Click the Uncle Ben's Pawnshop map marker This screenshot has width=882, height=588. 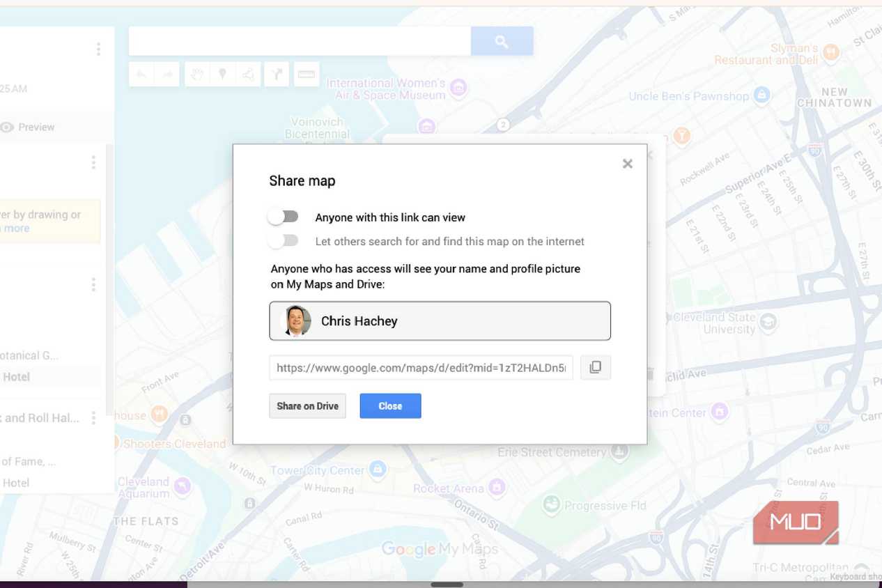point(762,95)
